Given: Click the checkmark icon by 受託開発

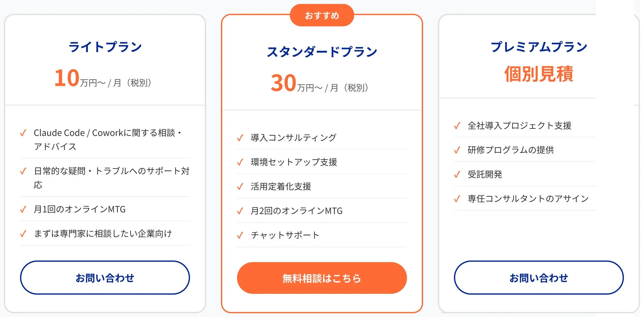Looking at the screenshot, I should [458, 175].
